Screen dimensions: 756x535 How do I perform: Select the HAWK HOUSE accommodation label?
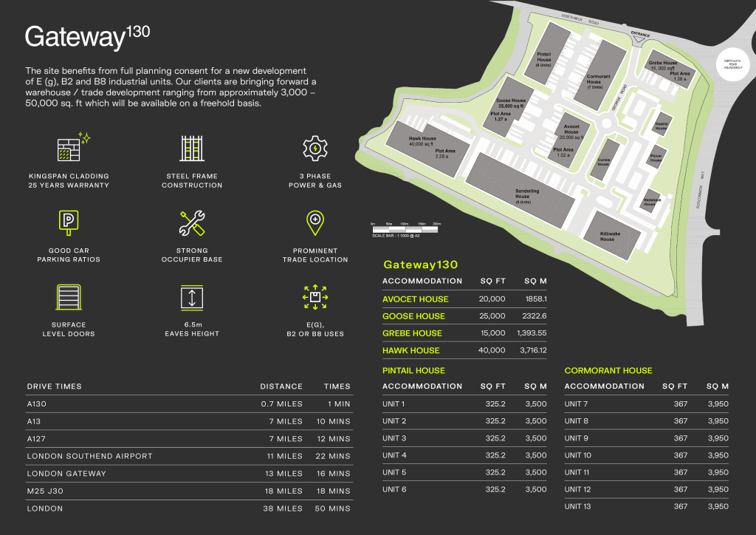[x=410, y=350]
